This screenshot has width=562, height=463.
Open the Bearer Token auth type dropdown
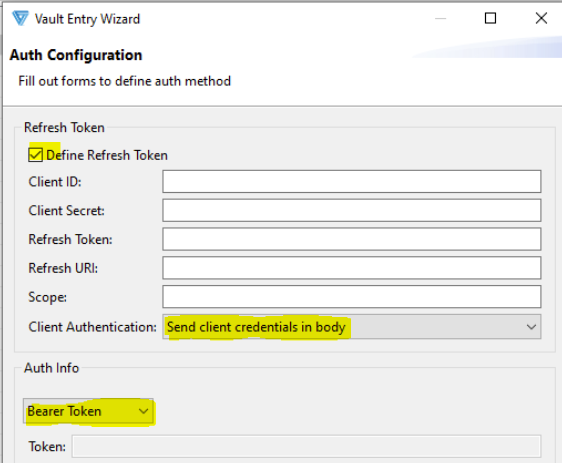[88, 411]
